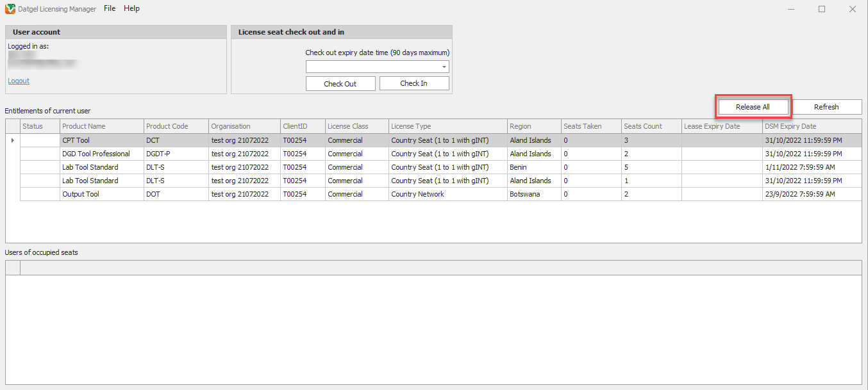Click the Benin region cell

point(534,167)
